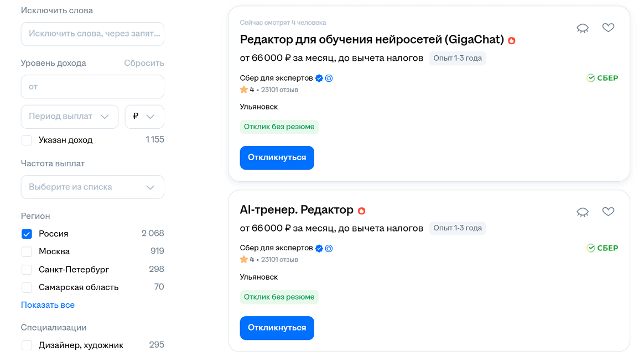Image resolution: width=644 pixels, height=352 pixels.
Task: Add AI-тренер vacancy to favorites heart
Action: (608, 211)
